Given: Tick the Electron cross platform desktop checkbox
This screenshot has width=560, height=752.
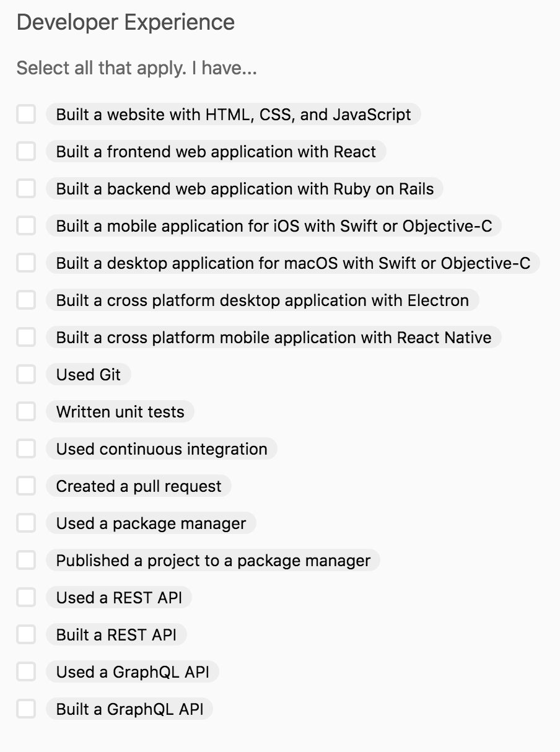Looking at the screenshot, I should point(26,300).
